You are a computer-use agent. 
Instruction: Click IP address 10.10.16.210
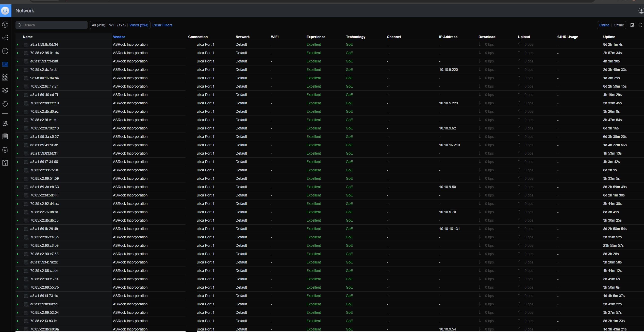pos(449,145)
